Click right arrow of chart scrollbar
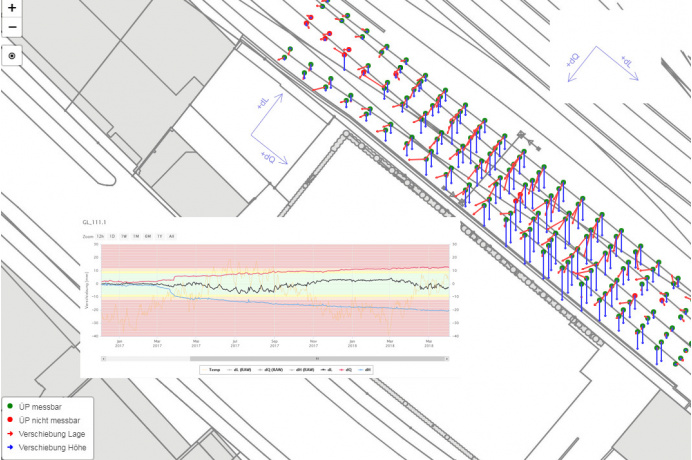Screen dimensions: 692x460 pos(444,356)
